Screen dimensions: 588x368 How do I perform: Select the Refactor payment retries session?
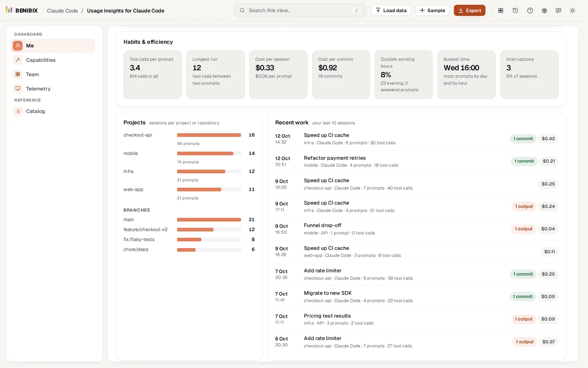pos(417,162)
